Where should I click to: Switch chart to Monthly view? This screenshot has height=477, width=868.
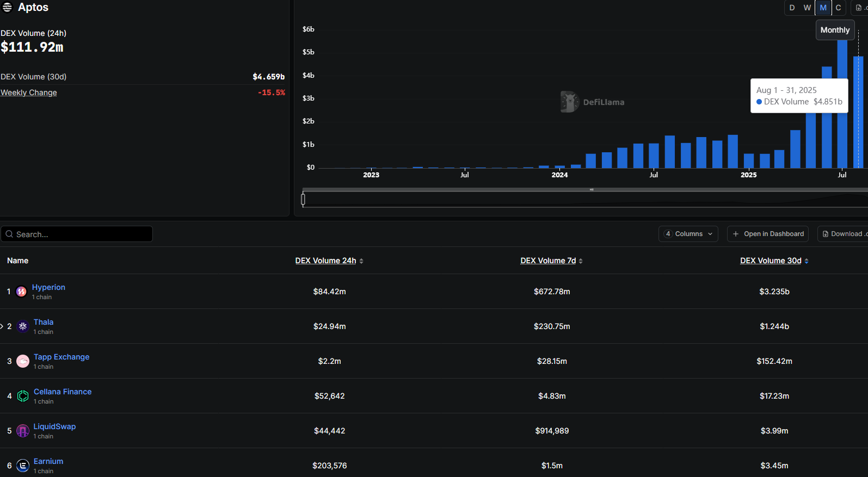click(x=823, y=8)
